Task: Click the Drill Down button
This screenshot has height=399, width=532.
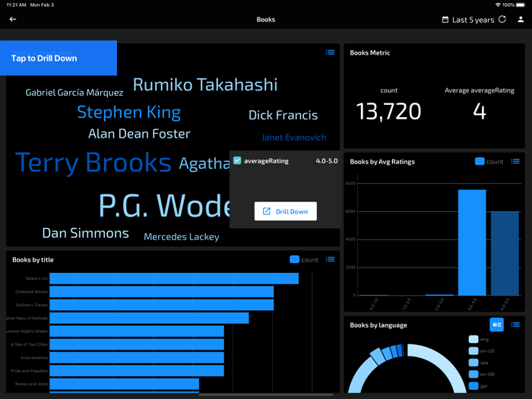Action: tap(286, 211)
